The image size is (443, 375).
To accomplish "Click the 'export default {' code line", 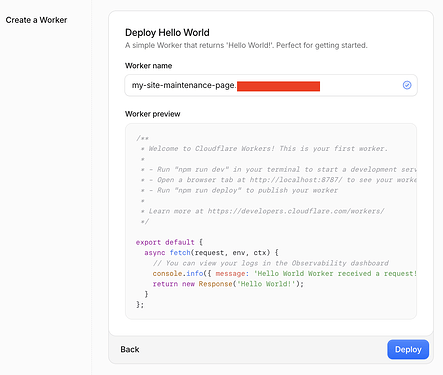I will (x=169, y=242).
